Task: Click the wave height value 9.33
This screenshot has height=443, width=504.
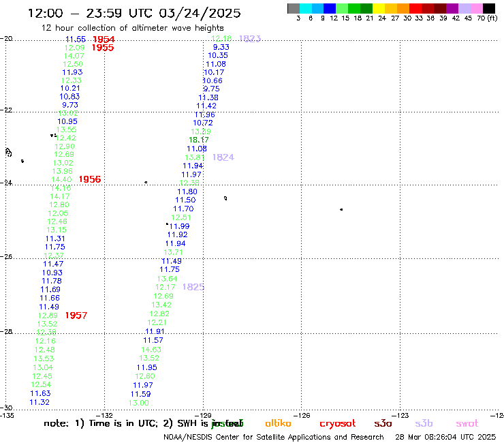Action: [x=221, y=47]
